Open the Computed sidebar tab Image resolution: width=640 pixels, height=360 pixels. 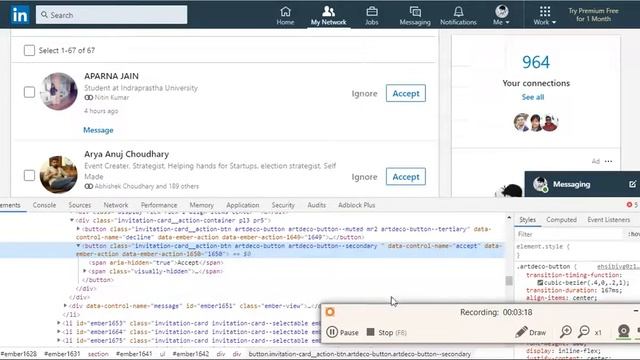click(x=561, y=220)
